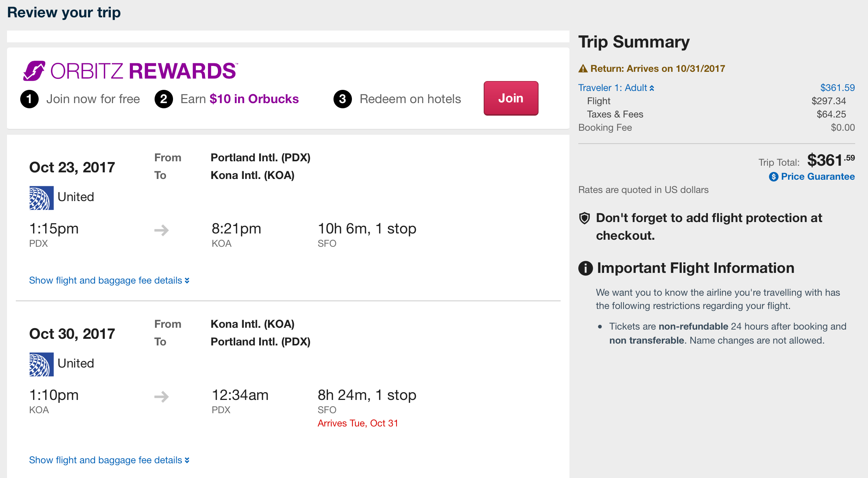Click the United logo on Oct 30 flight
The image size is (868, 478).
point(41,364)
